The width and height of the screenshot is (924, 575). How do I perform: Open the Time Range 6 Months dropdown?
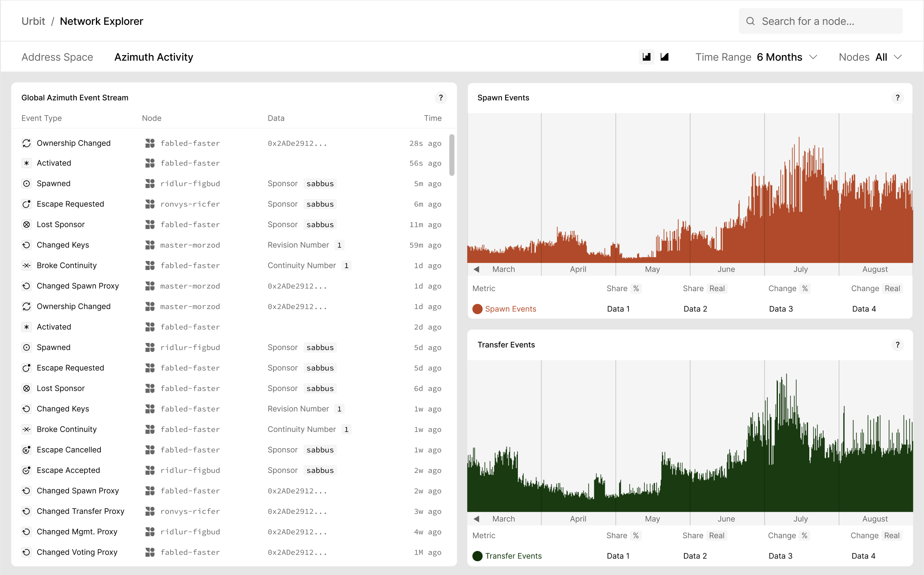tap(756, 57)
